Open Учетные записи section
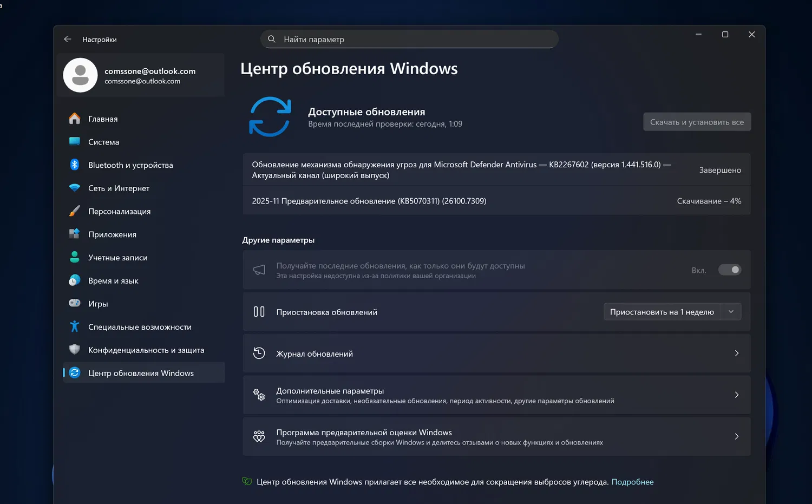This screenshot has height=504, width=812. (x=143, y=258)
